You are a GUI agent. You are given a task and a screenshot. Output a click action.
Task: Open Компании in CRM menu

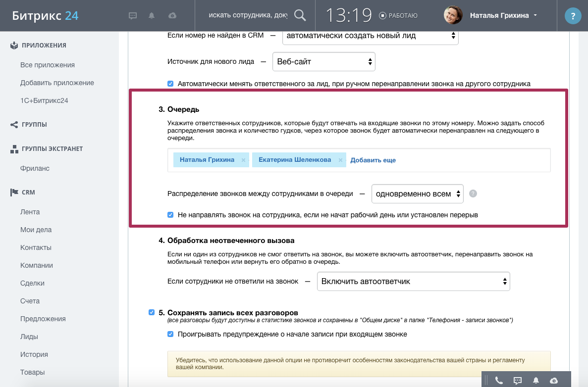36,265
